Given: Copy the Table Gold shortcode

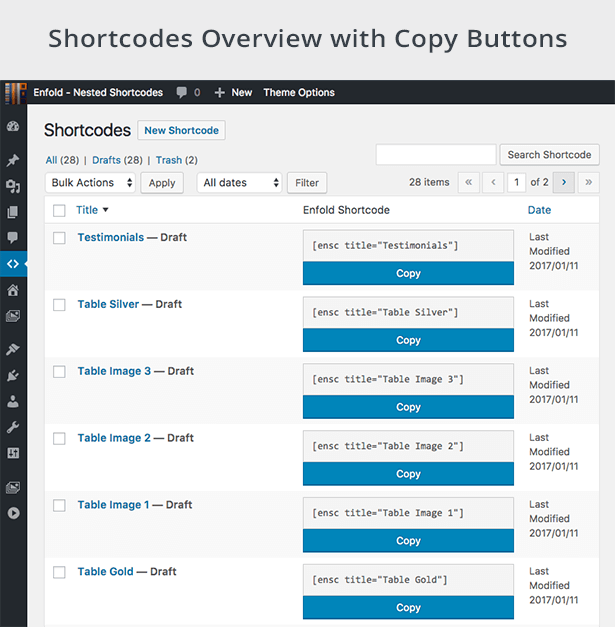Looking at the screenshot, I should tap(408, 607).
